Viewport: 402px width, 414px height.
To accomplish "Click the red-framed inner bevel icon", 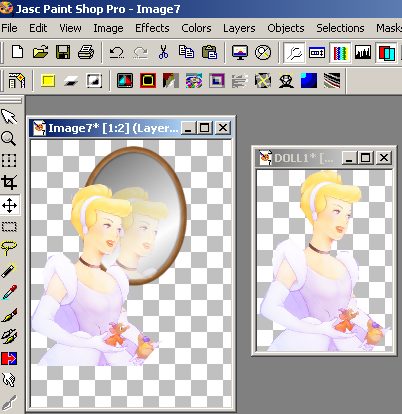I will (148, 81).
